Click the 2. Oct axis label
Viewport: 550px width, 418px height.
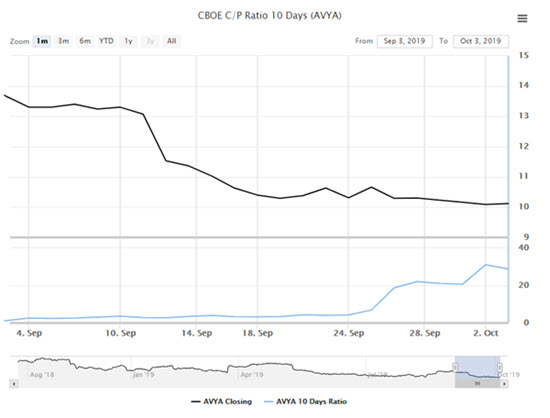click(486, 333)
